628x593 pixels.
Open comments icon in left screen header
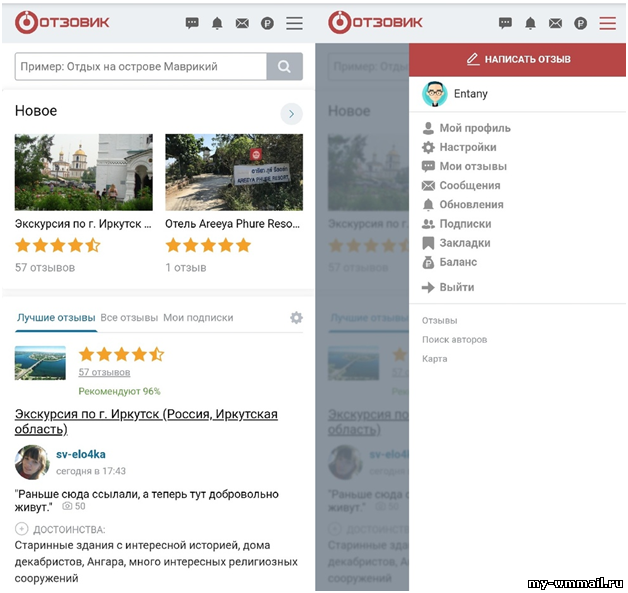(192, 23)
